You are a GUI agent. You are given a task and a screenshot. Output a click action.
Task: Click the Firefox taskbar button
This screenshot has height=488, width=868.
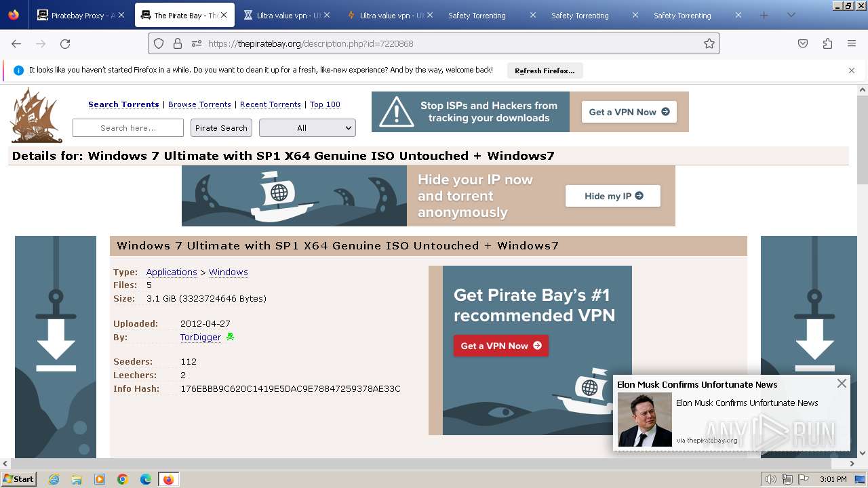pyautogui.click(x=168, y=479)
